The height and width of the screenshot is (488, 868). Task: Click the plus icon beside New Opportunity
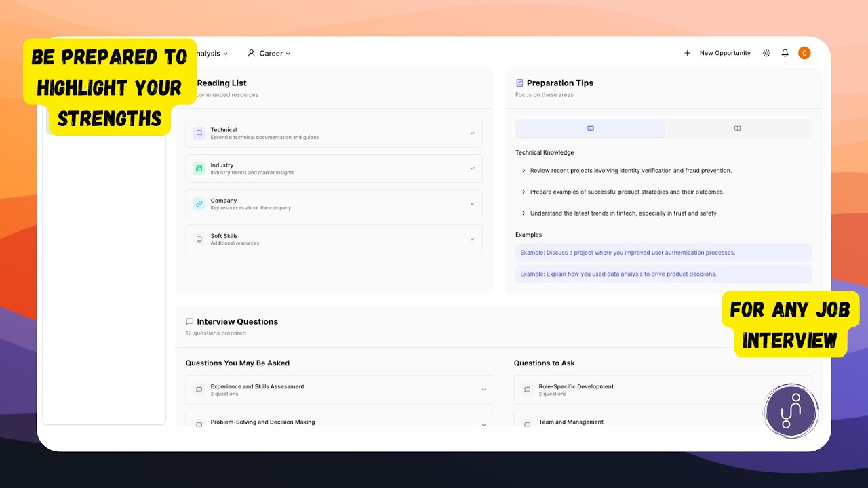[x=687, y=53]
